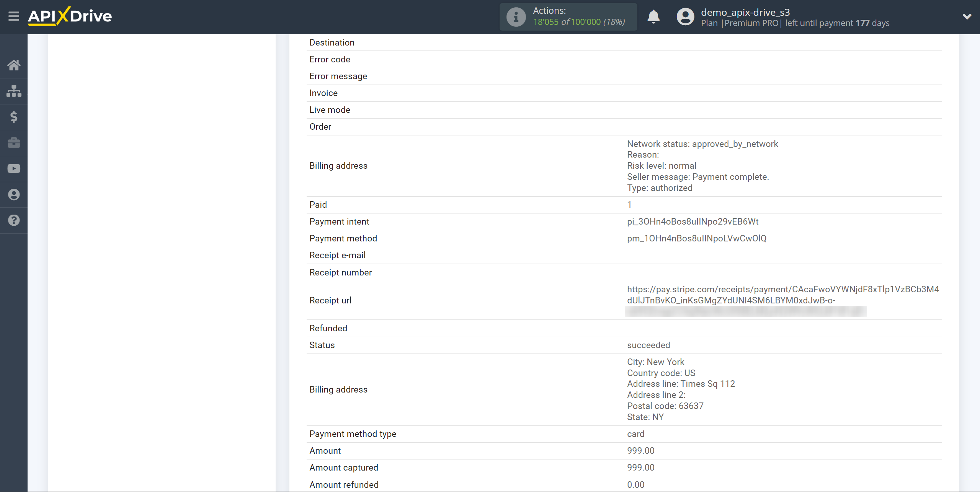Click the 'Receipt url' field label
This screenshot has height=492, width=980.
[x=330, y=300]
